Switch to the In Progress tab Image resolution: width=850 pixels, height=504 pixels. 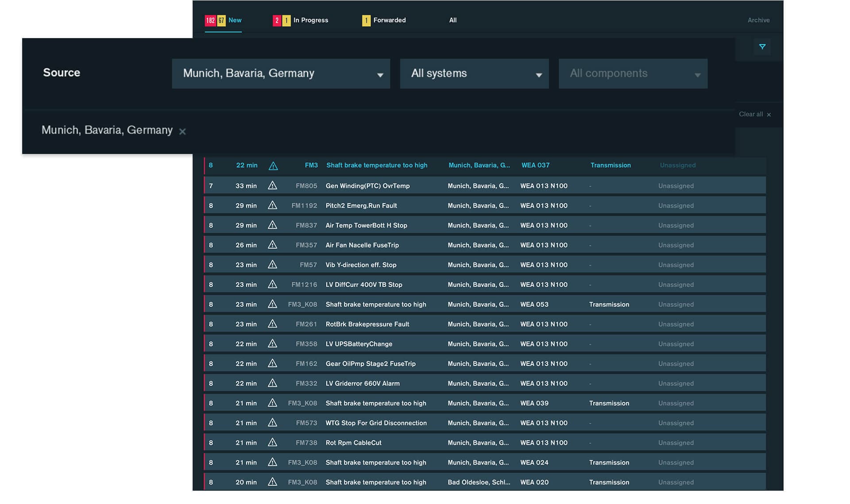pos(310,20)
